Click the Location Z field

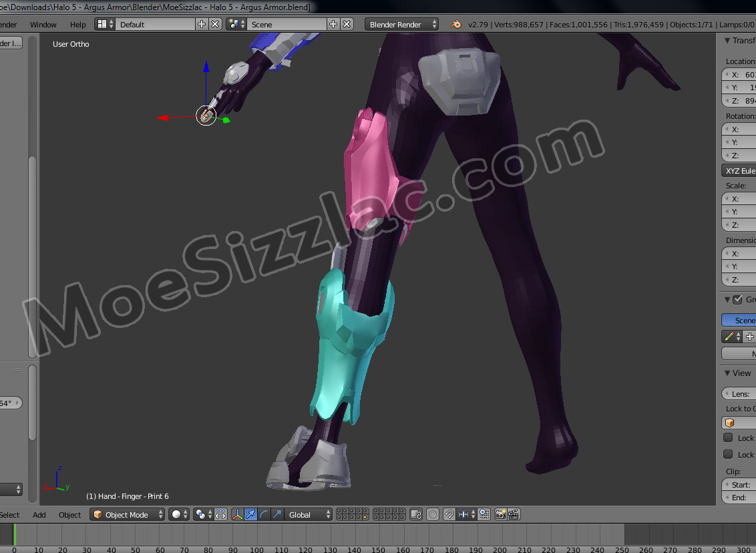pyautogui.click(x=739, y=101)
